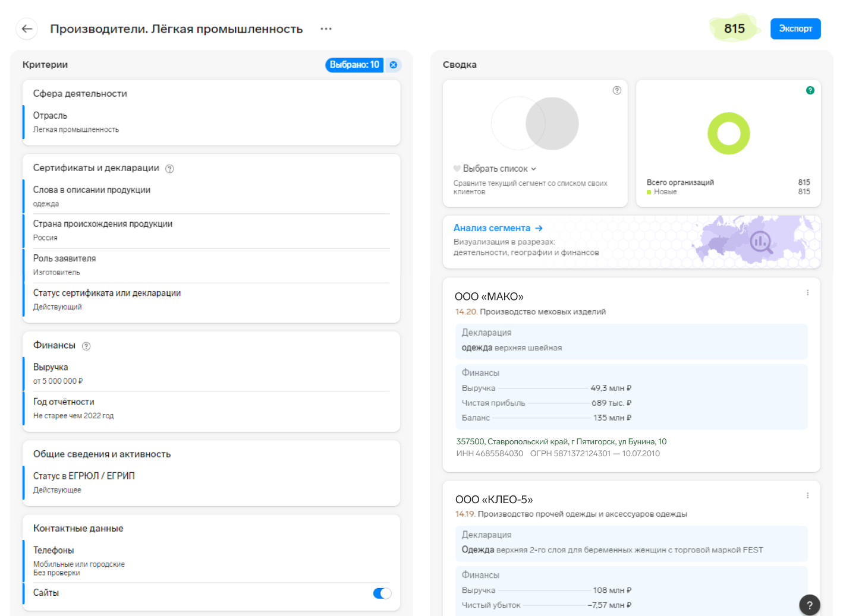Open help icon next to Сертификаты и декларации
Viewport: 843px width, 616px height.
(169, 169)
